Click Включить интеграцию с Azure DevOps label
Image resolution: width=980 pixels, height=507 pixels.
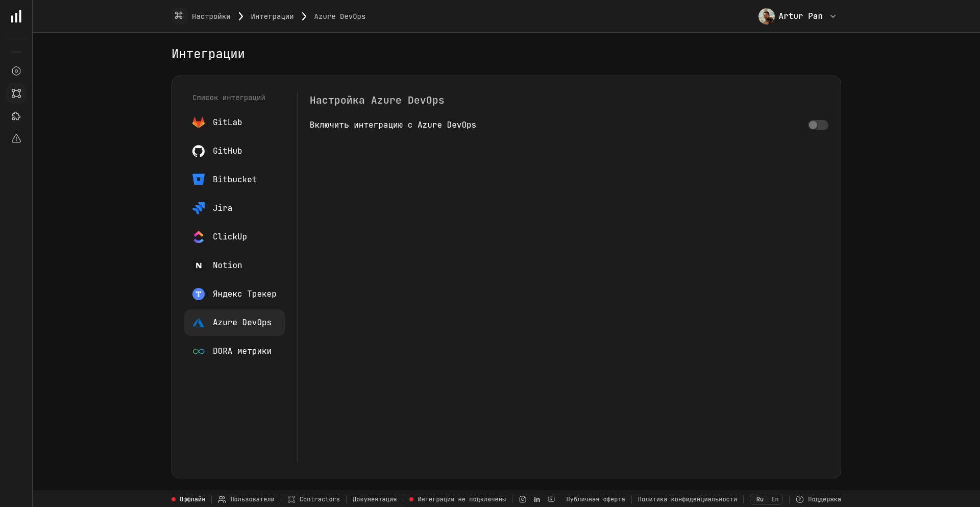[x=393, y=125]
